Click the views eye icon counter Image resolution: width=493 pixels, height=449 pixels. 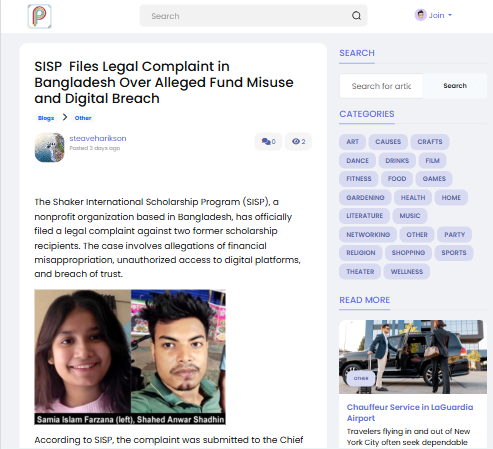[298, 142]
